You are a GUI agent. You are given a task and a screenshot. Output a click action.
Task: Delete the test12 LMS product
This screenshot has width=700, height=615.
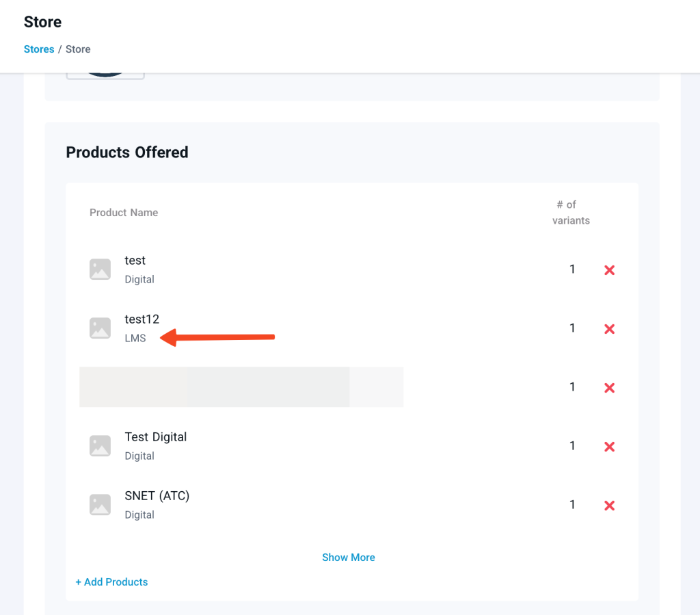coord(609,329)
